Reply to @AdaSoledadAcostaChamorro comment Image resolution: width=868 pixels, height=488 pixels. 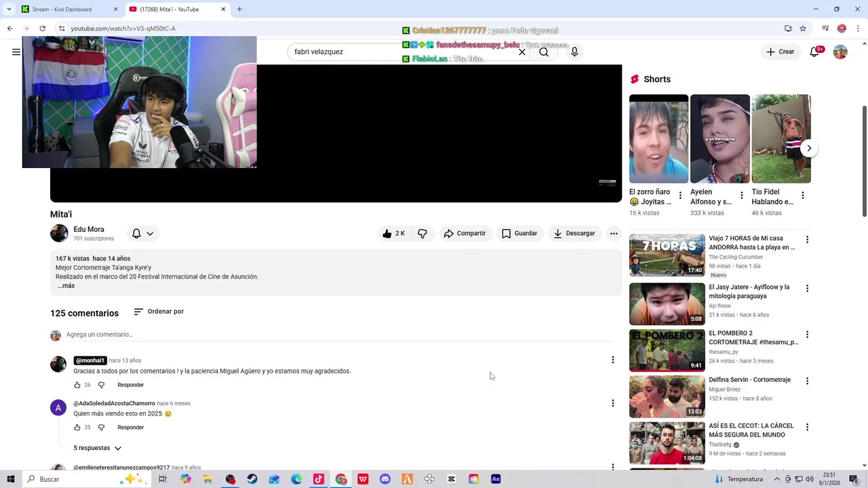130,428
